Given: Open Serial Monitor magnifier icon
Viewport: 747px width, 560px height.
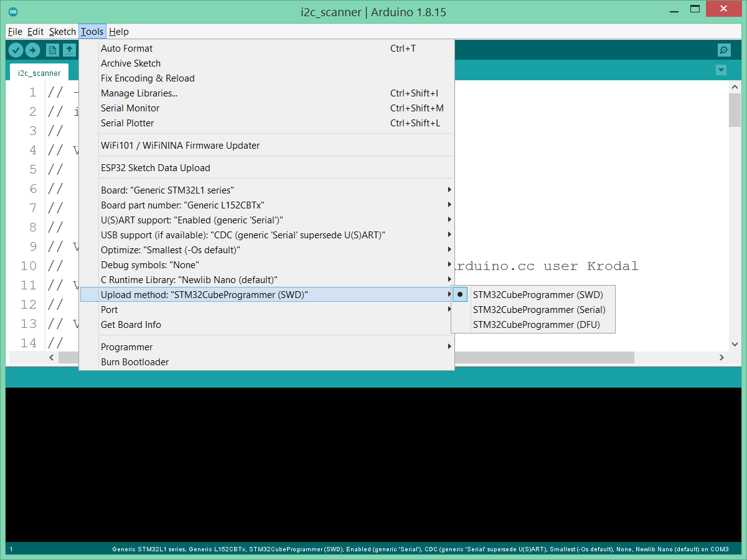Looking at the screenshot, I should [724, 50].
